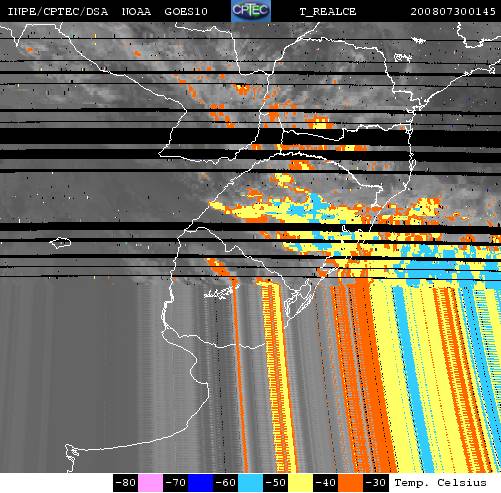The width and height of the screenshot is (501, 493).
Task: Click the 200807300145 timestamp
Action: click(x=453, y=12)
